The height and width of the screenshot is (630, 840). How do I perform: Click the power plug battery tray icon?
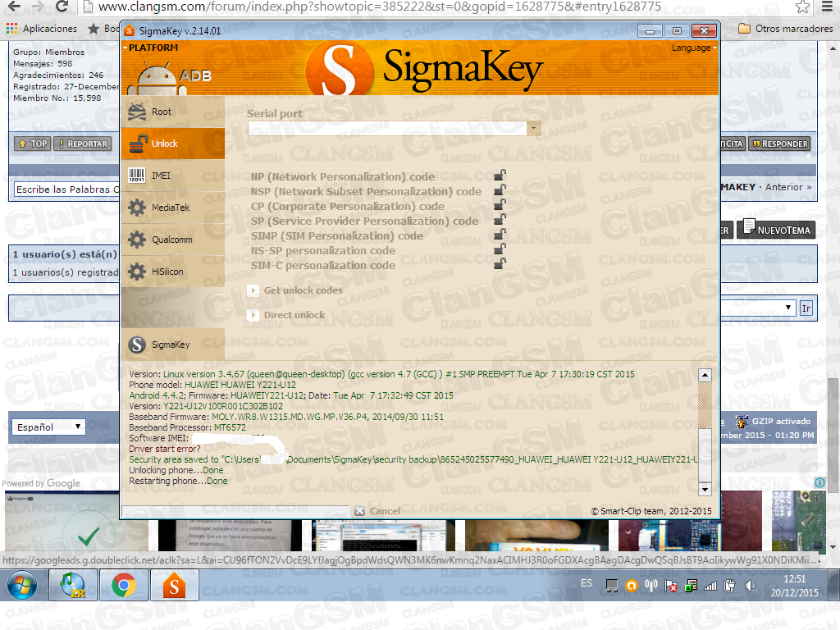[729, 586]
